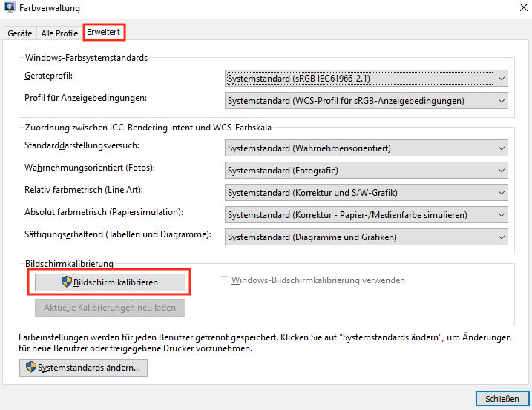Click the Zuordnung zwischen ICC-Rendering Intent heading
Screen dimensions: 532x410
click(x=148, y=128)
